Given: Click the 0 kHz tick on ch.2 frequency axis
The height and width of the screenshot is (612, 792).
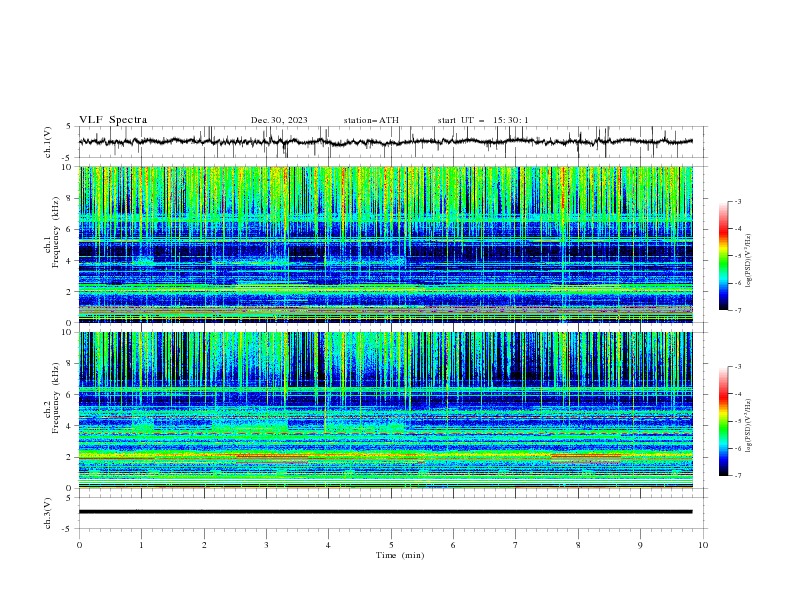Looking at the screenshot, I should 71,488.
